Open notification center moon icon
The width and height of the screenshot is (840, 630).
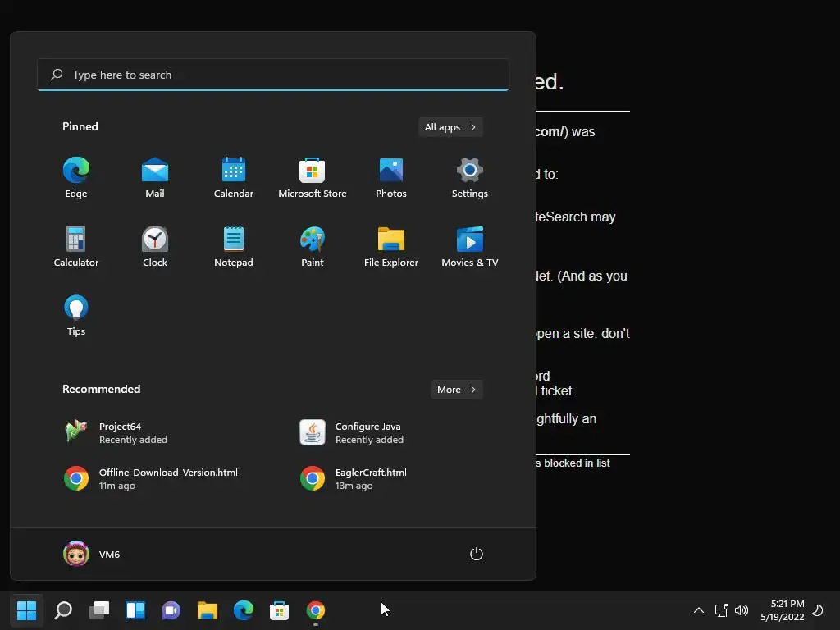(x=818, y=610)
